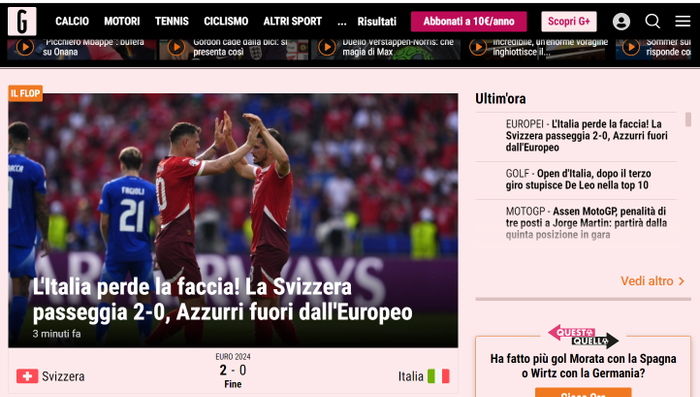Click the Ultim'ora list scrollbar thumb
The height and width of the screenshot is (397, 700).
tap(688, 120)
